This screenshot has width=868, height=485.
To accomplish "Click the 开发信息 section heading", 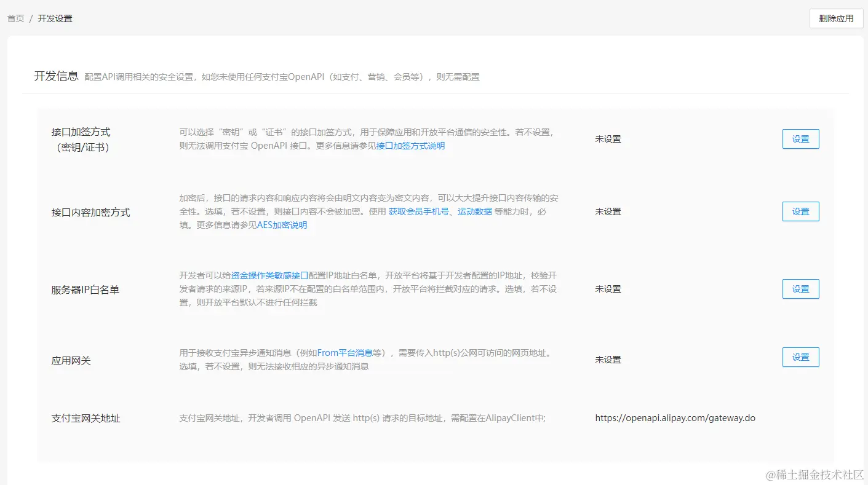I will [56, 76].
